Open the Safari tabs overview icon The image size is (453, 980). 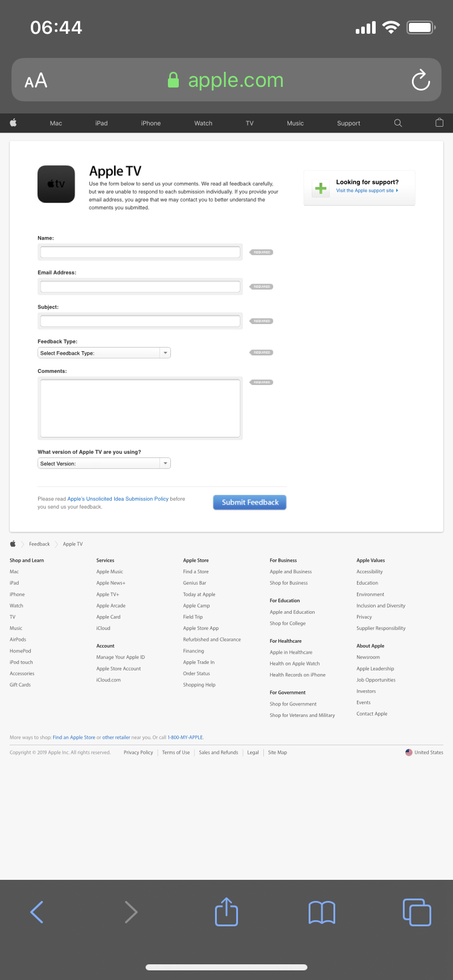coord(417,912)
